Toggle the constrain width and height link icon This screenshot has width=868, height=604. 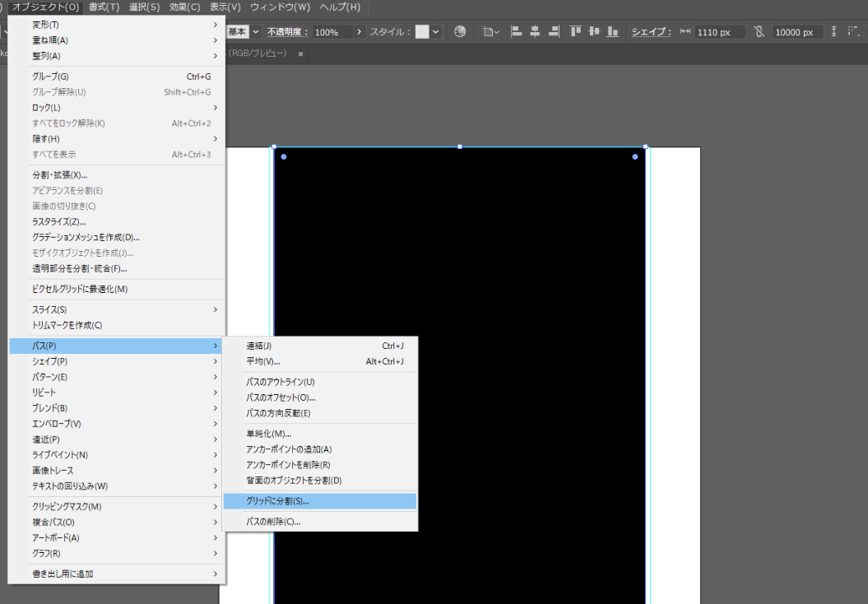click(759, 31)
